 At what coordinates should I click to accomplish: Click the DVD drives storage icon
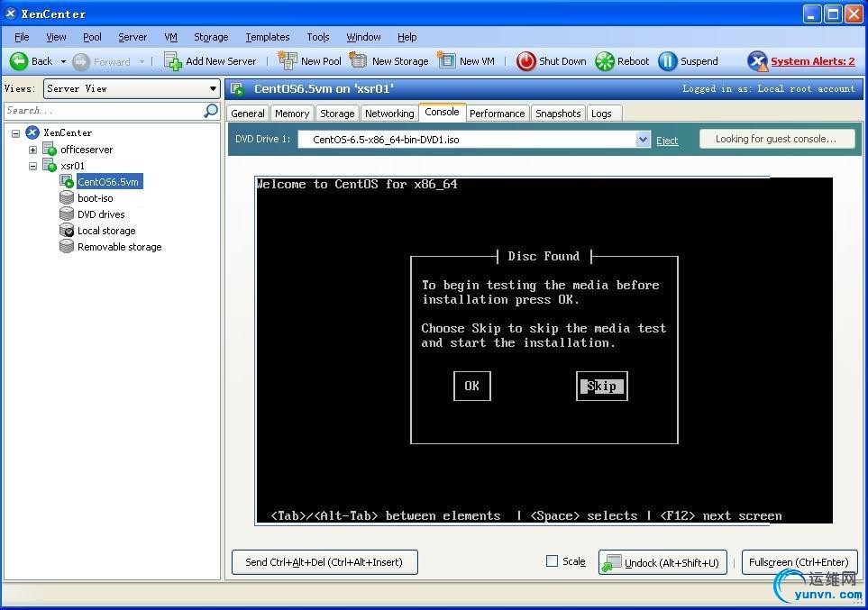[x=67, y=214]
